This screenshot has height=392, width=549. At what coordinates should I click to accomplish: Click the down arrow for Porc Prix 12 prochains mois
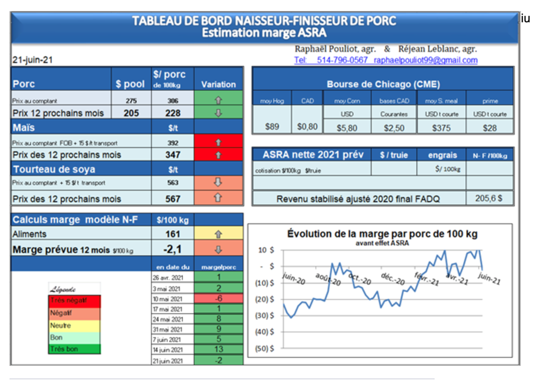coord(218,113)
